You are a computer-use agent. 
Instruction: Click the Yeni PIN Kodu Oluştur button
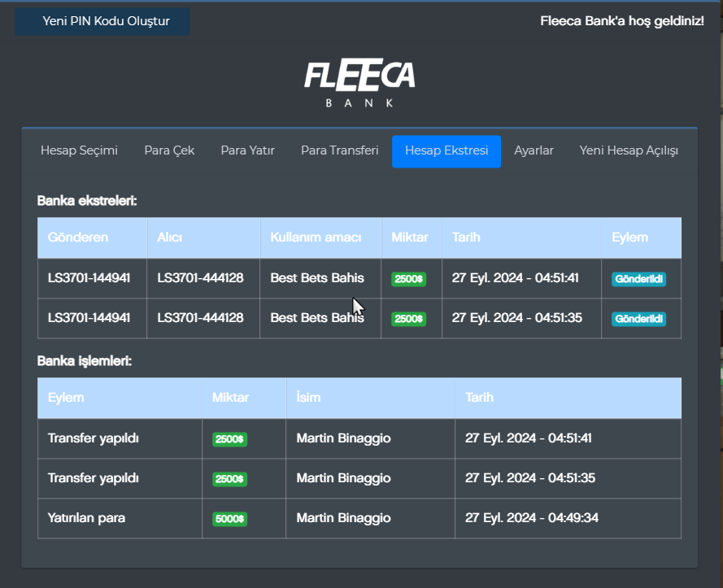pyautogui.click(x=102, y=21)
